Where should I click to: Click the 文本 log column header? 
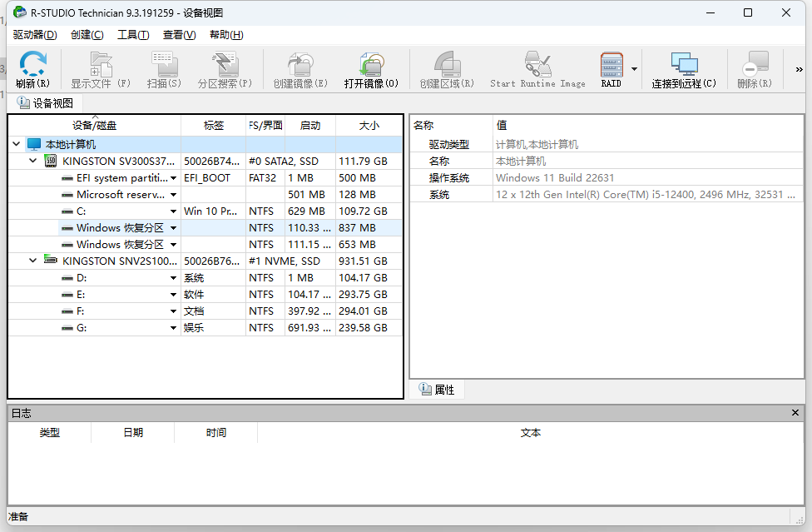pos(530,433)
